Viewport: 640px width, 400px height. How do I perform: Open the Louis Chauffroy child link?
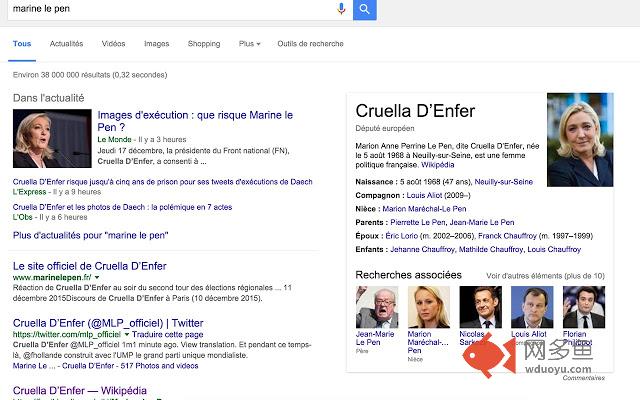point(554,249)
